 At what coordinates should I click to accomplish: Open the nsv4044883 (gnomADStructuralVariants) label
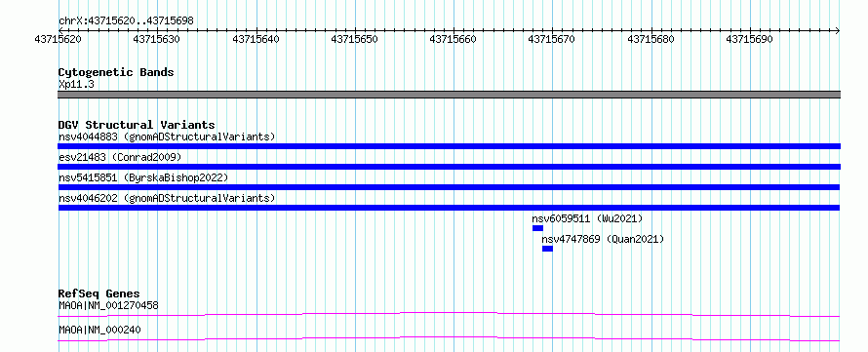167,137
